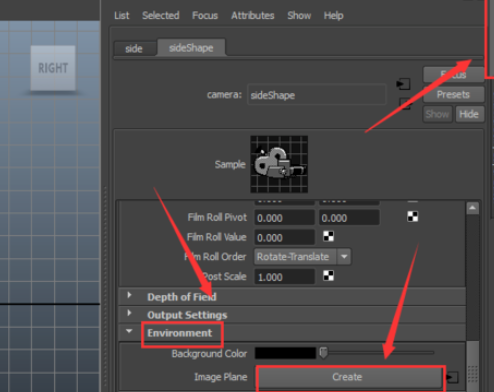Click the Post Scale value field
The height and width of the screenshot is (392, 494).
284,277
